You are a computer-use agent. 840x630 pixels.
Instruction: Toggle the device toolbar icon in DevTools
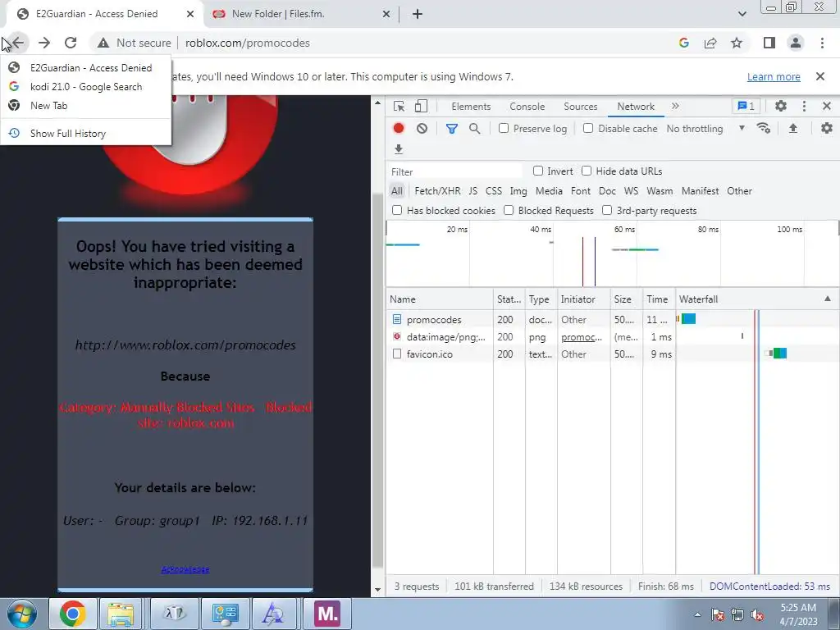tap(421, 106)
